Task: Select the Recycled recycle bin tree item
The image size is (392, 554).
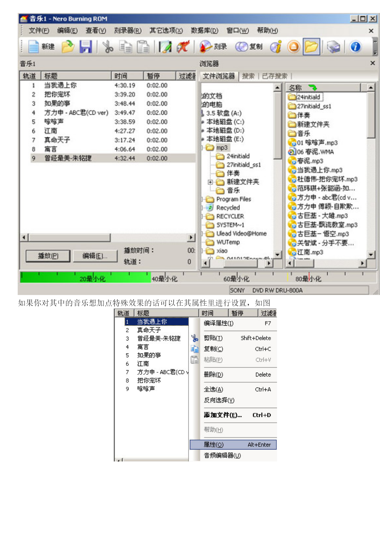Action: (x=223, y=208)
